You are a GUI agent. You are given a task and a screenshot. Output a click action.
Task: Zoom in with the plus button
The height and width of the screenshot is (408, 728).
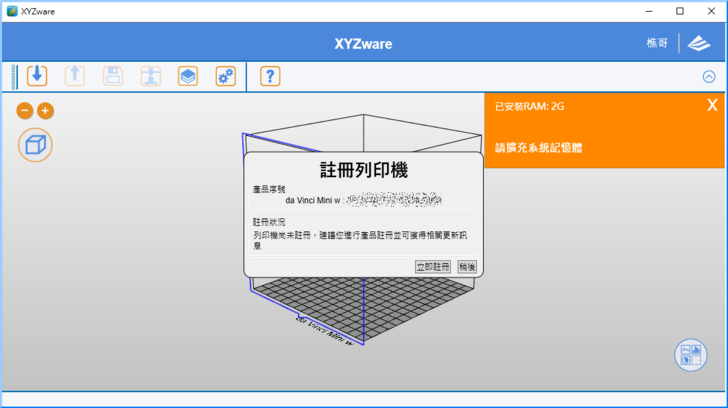[x=45, y=110]
